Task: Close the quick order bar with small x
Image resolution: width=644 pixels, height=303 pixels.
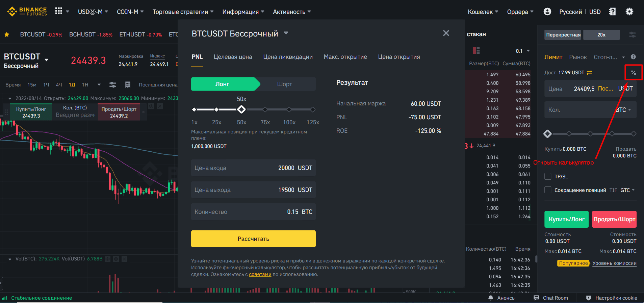Action: pyautogui.click(x=144, y=112)
